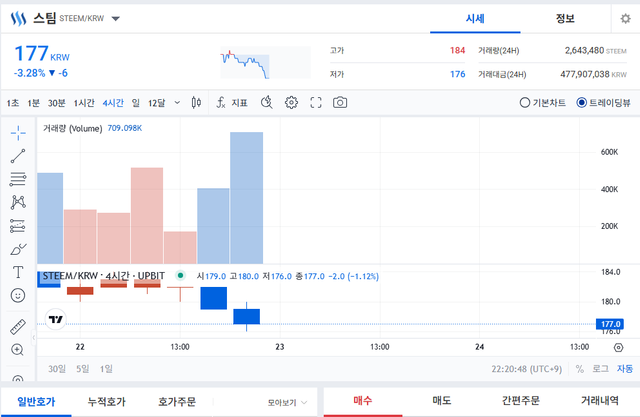
Task: Open the 누적호가 tab
Action: (107, 401)
